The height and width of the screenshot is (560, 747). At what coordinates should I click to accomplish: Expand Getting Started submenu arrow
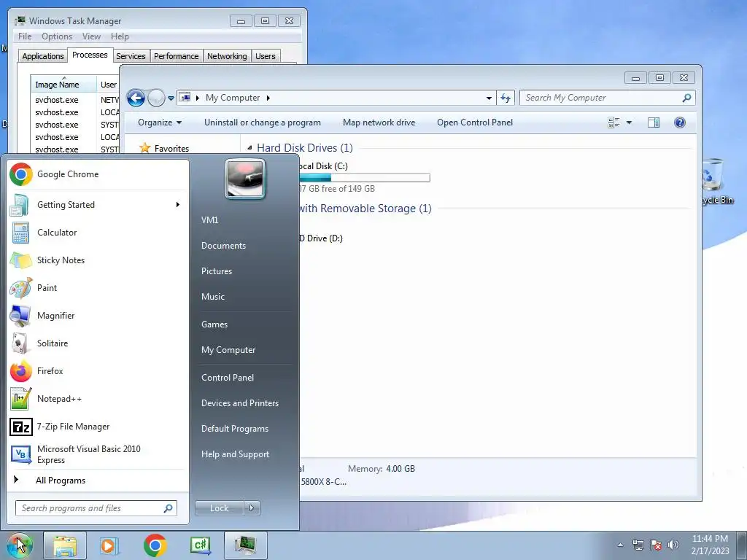(x=178, y=205)
